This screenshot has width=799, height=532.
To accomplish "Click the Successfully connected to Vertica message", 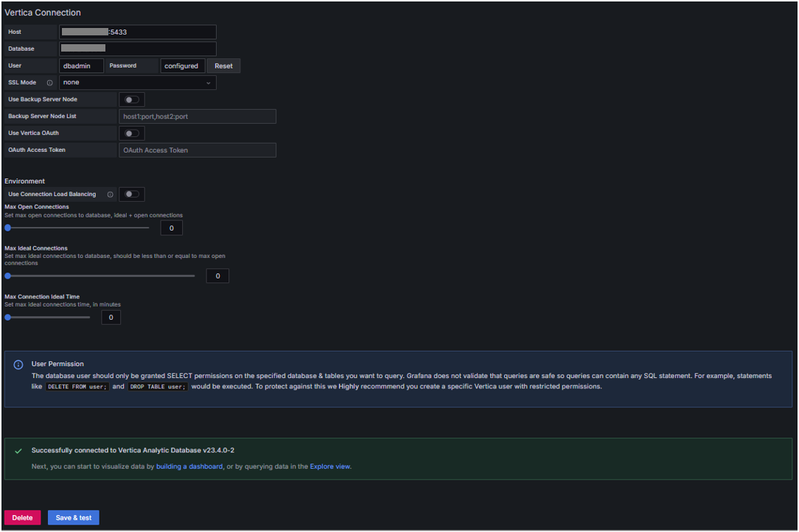I will tap(133, 450).
